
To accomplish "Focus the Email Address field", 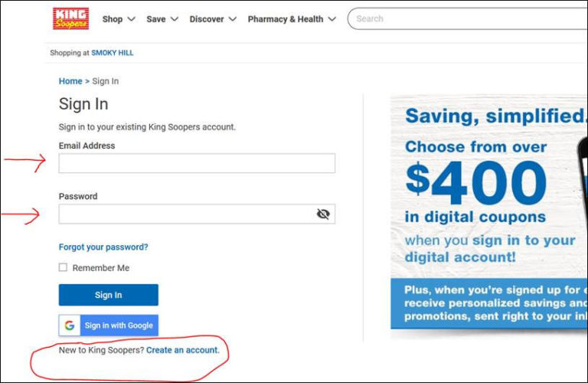I will [197, 163].
